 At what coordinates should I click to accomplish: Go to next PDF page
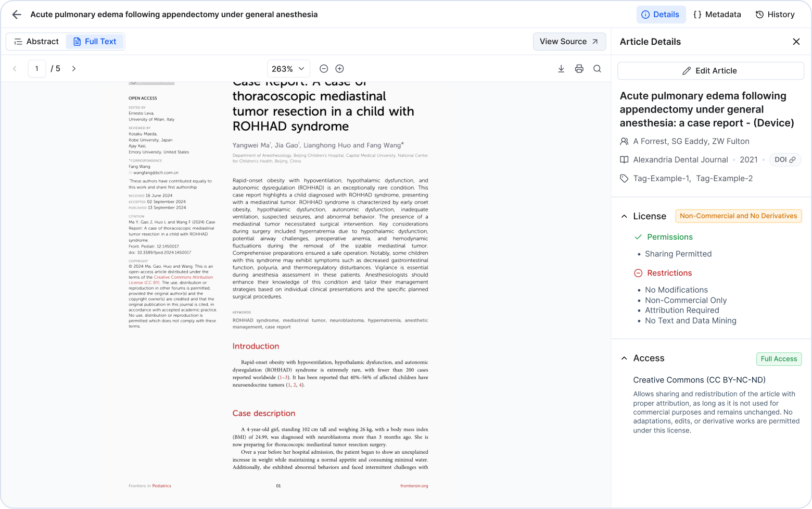[x=74, y=69]
